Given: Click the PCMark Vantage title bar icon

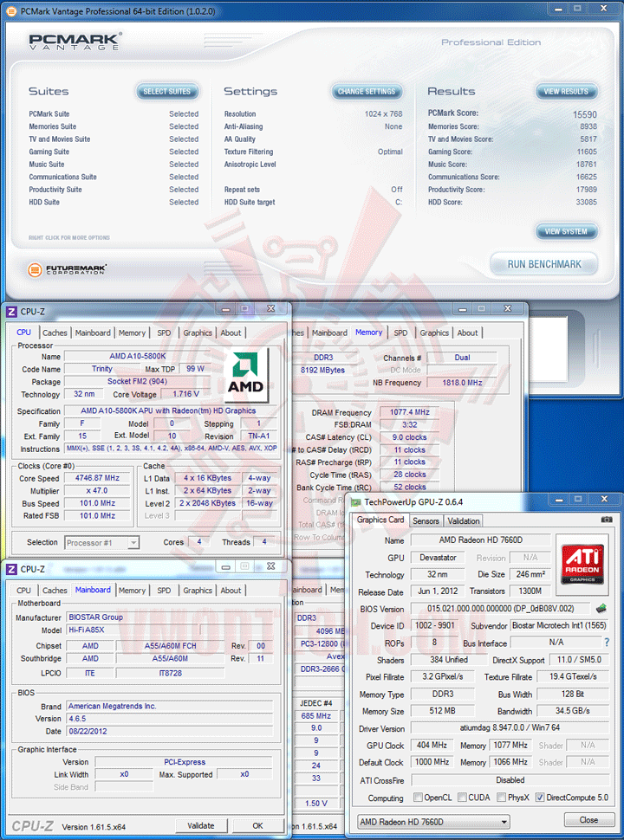Looking at the screenshot, I should [10, 10].
